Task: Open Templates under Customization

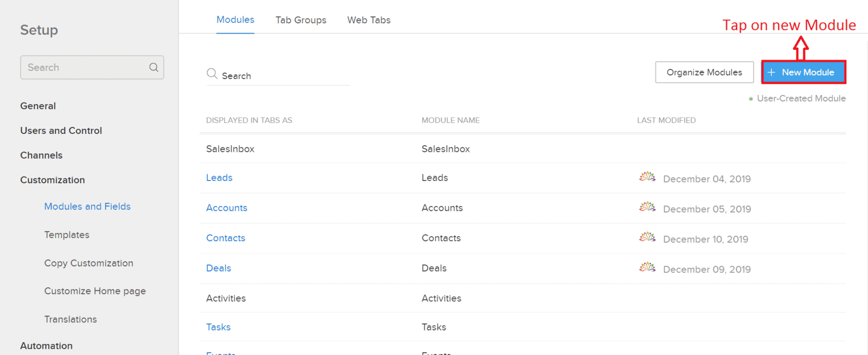Action: click(67, 235)
